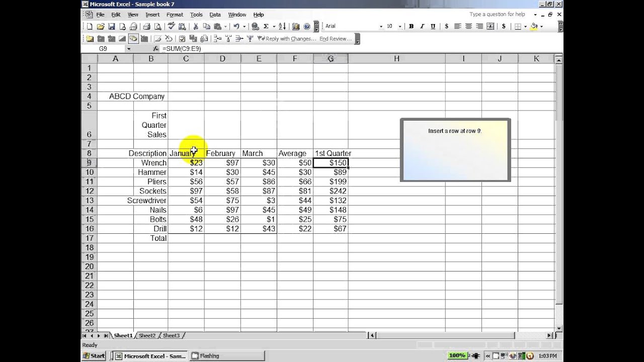
Task: Click Reply with Changes button
Action: [x=287, y=39]
